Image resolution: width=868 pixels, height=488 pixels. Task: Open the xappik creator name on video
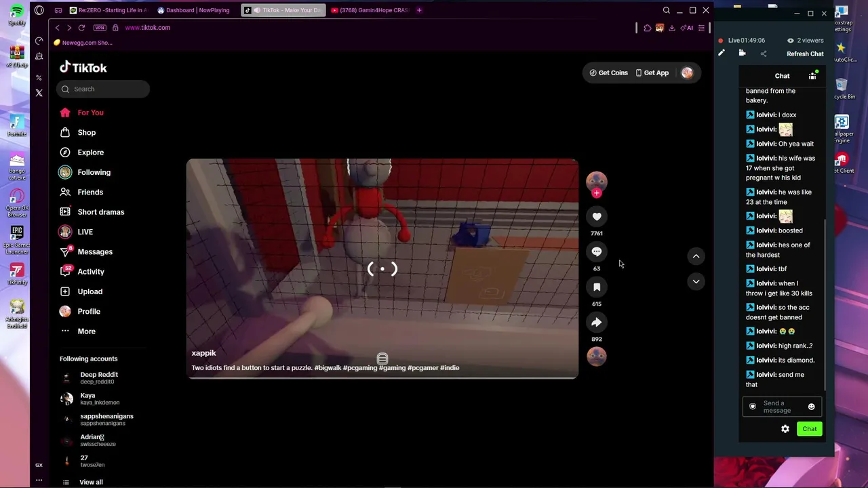pos(203,353)
